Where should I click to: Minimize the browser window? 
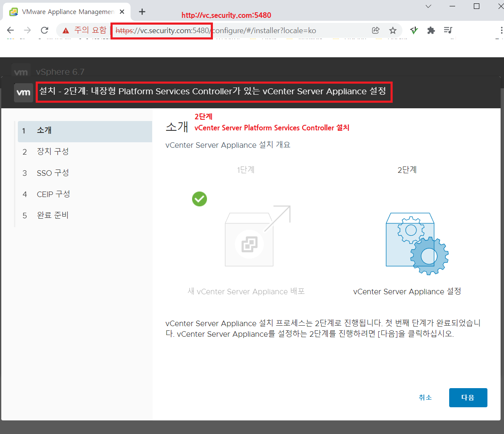[452, 6]
